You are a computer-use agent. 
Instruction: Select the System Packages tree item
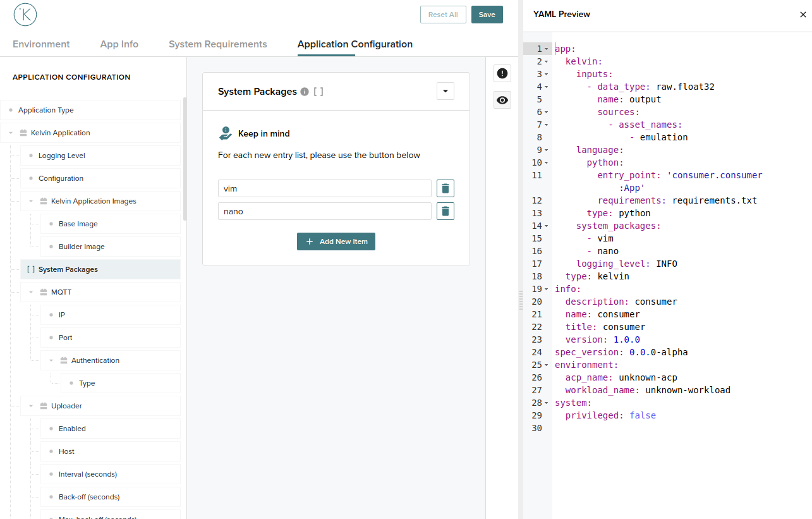100,269
